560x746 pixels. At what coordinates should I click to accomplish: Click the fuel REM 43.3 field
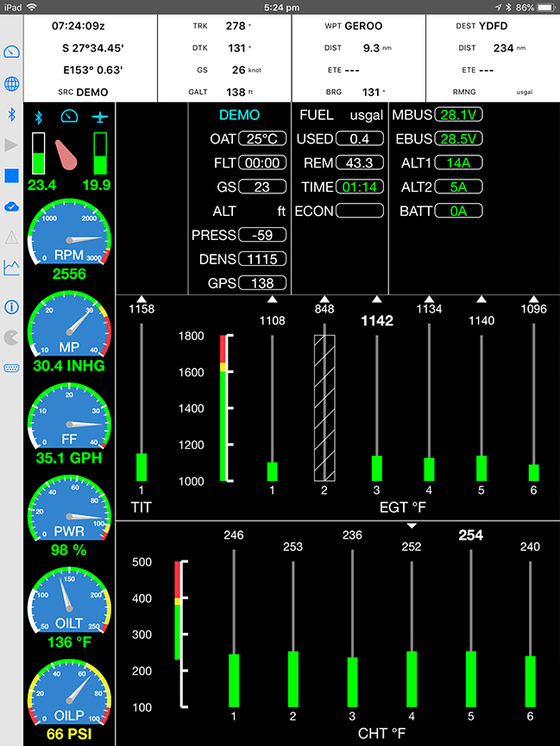[x=360, y=163]
